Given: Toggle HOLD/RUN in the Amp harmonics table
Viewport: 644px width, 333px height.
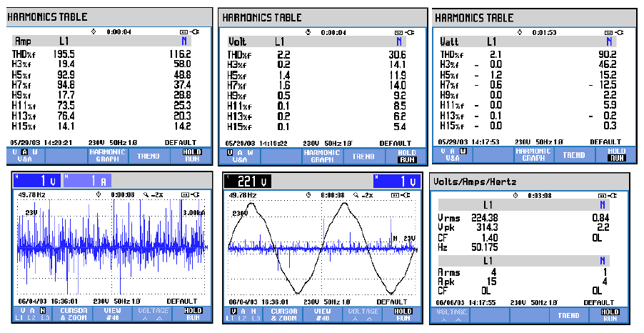Looking at the screenshot, I should pos(193,155).
